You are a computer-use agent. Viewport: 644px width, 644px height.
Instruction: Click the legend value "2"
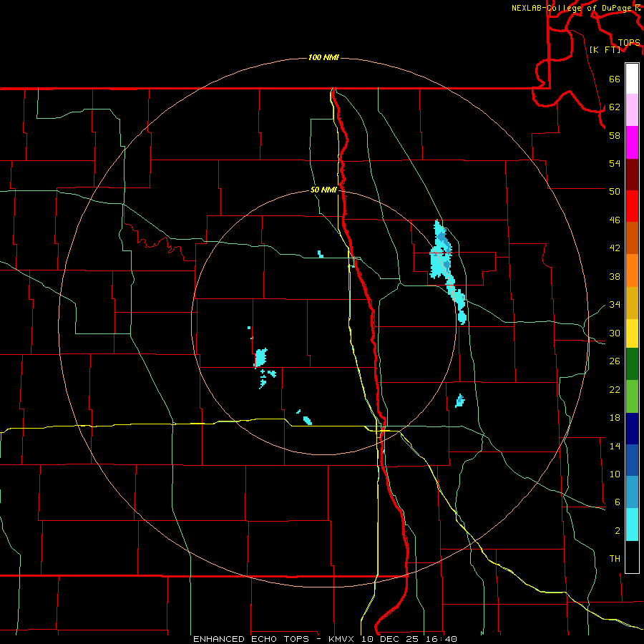click(x=617, y=531)
